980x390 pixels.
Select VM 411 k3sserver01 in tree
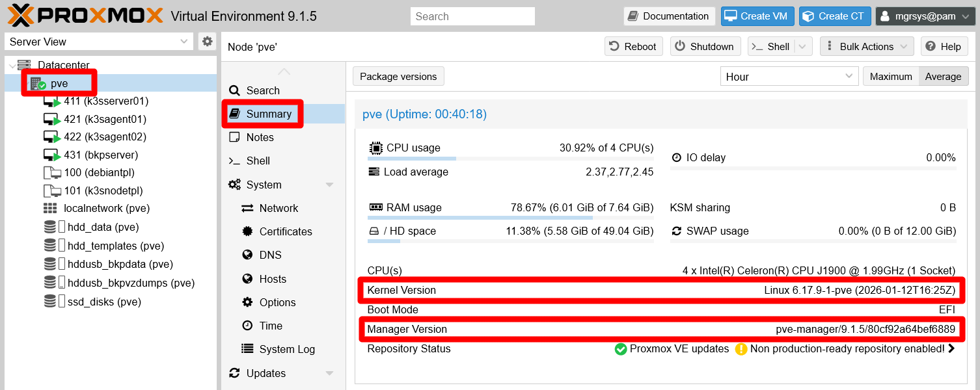(105, 101)
